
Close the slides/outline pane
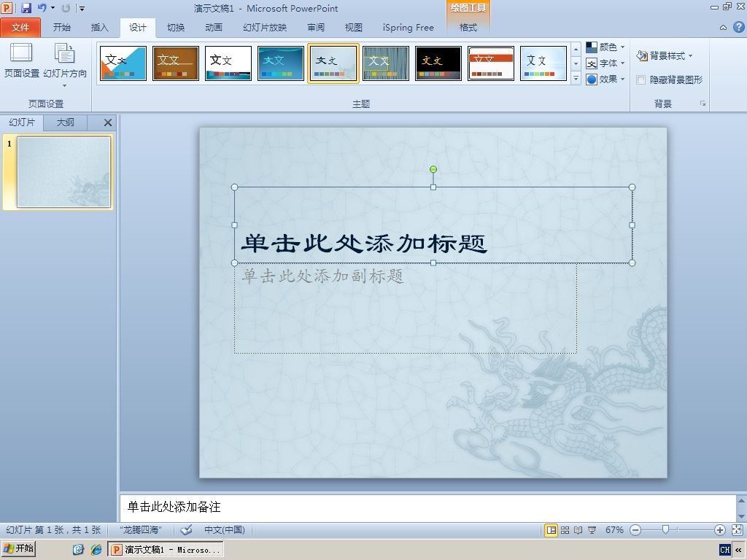108,122
